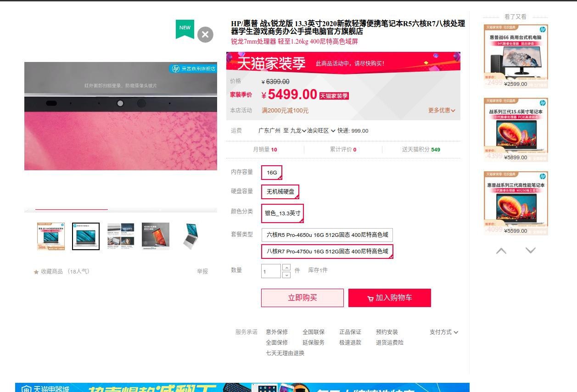Click the video progress bar

pos(121,210)
